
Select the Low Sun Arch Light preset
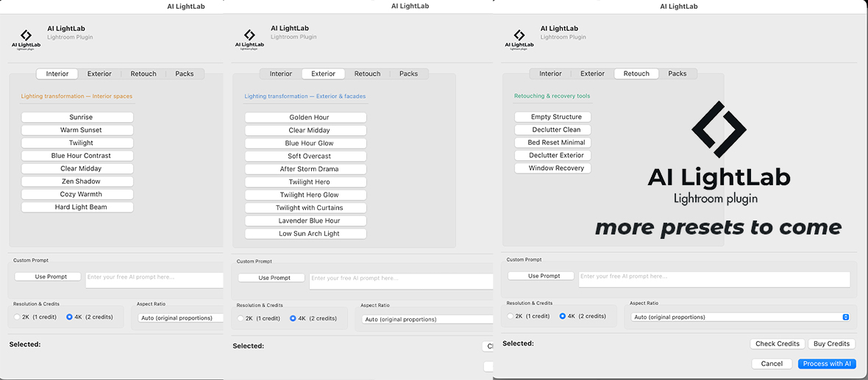(305, 234)
